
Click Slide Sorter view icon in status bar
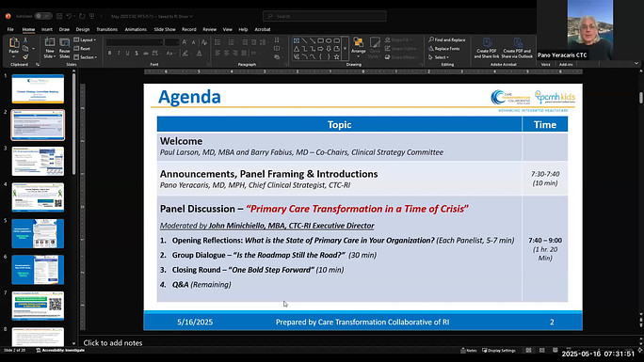542,350
